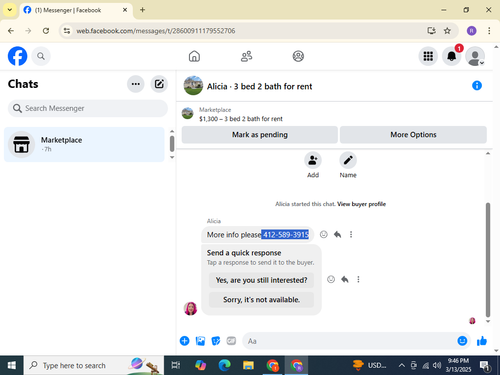Click Mark as pending button

coord(260,135)
